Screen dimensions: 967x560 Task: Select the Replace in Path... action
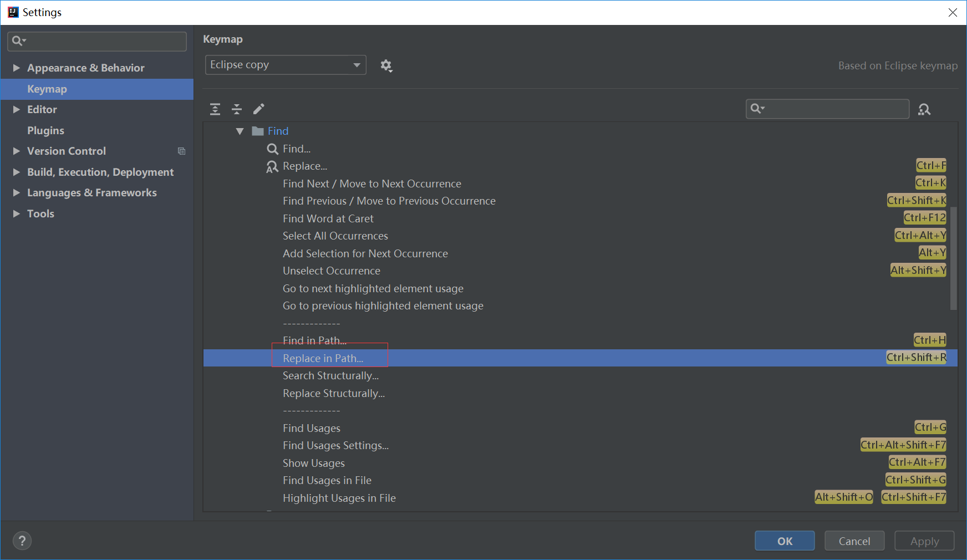pos(580,358)
